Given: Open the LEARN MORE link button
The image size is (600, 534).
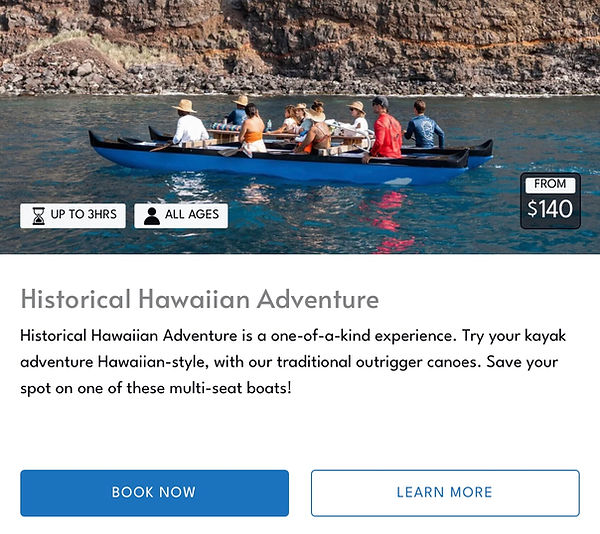Looking at the screenshot, I should point(444,493).
